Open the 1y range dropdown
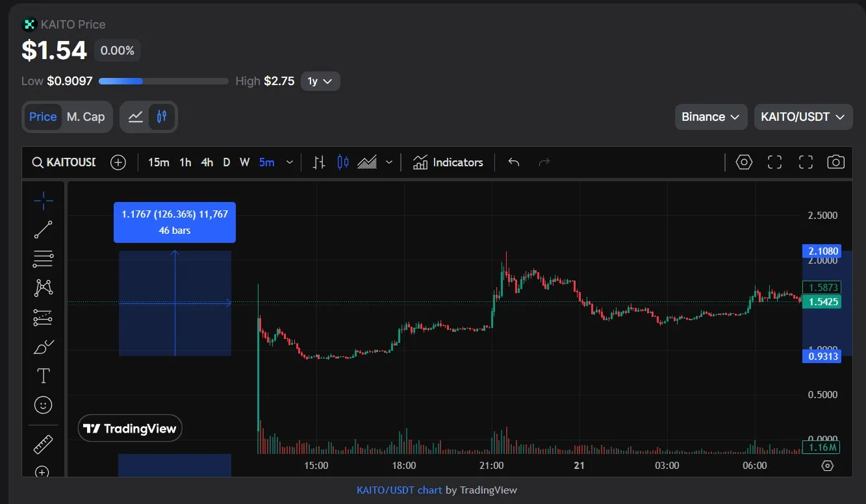 (x=320, y=81)
